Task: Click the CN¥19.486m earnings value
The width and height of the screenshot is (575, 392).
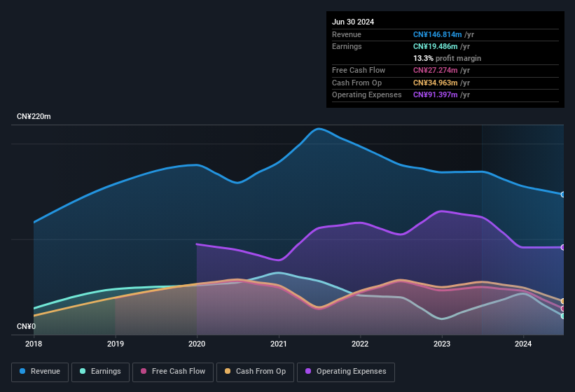Action: 436,46
